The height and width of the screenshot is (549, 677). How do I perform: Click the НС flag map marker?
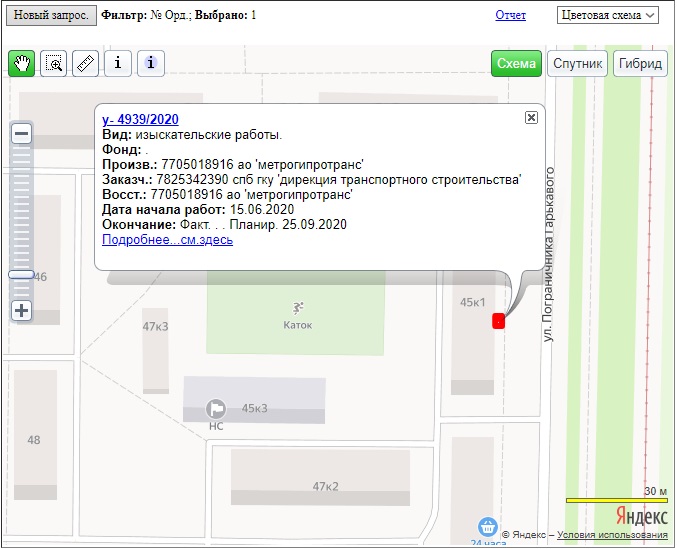(x=215, y=408)
